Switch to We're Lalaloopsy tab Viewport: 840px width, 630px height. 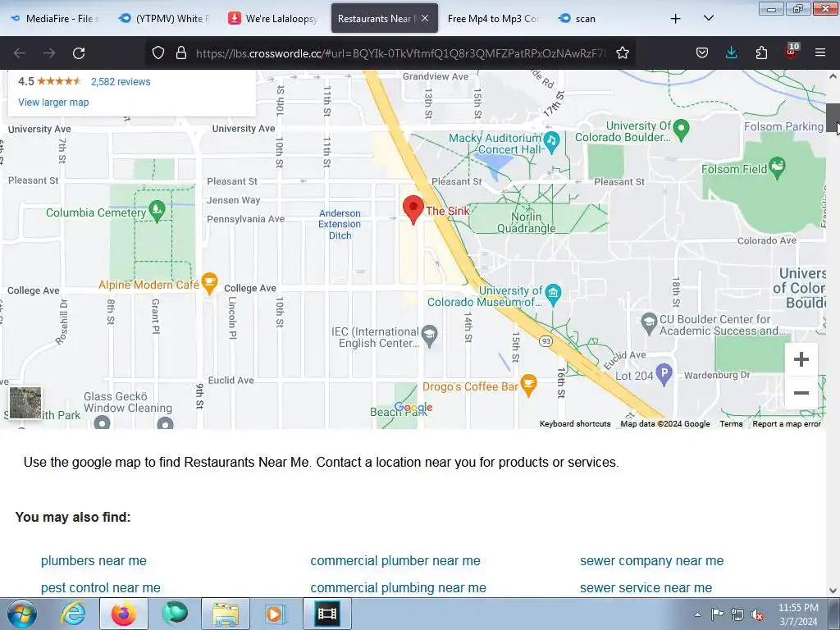(274, 19)
